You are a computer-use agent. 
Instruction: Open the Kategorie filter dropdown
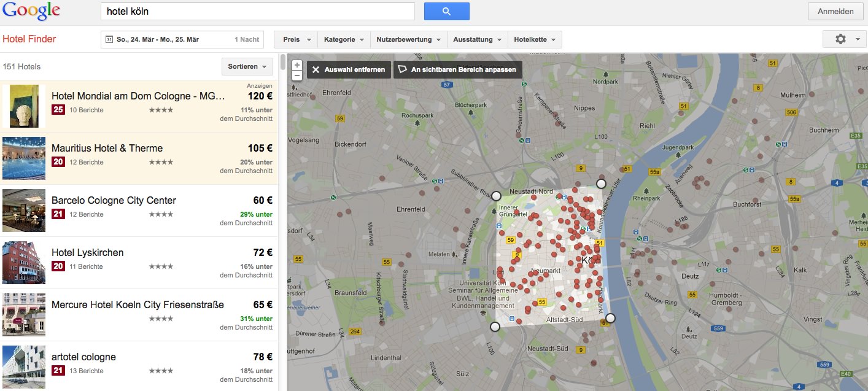344,39
